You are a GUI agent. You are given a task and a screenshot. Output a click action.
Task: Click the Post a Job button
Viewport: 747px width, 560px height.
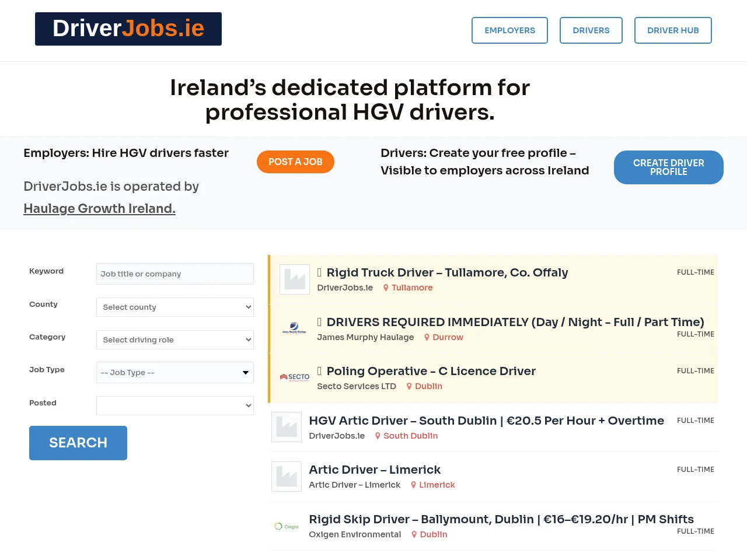pyautogui.click(x=295, y=162)
